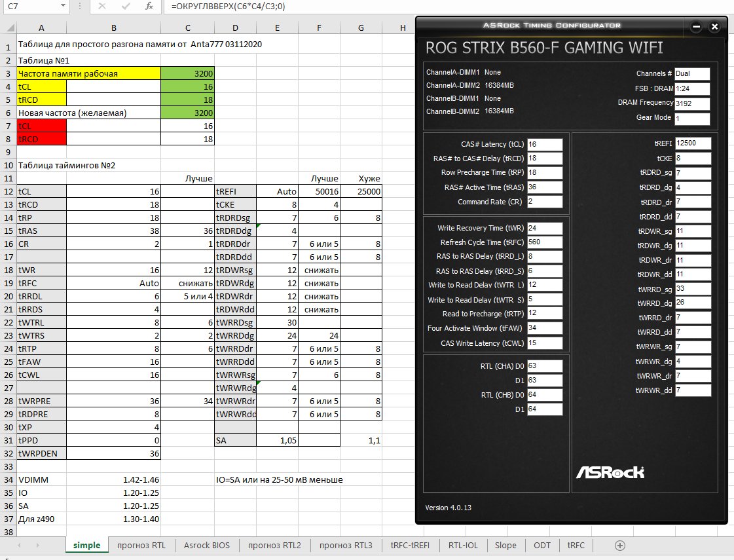Select the tREFI value 50016 cell
Image resolution: width=734 pixels, height=560 pixels.
point(320,191)
